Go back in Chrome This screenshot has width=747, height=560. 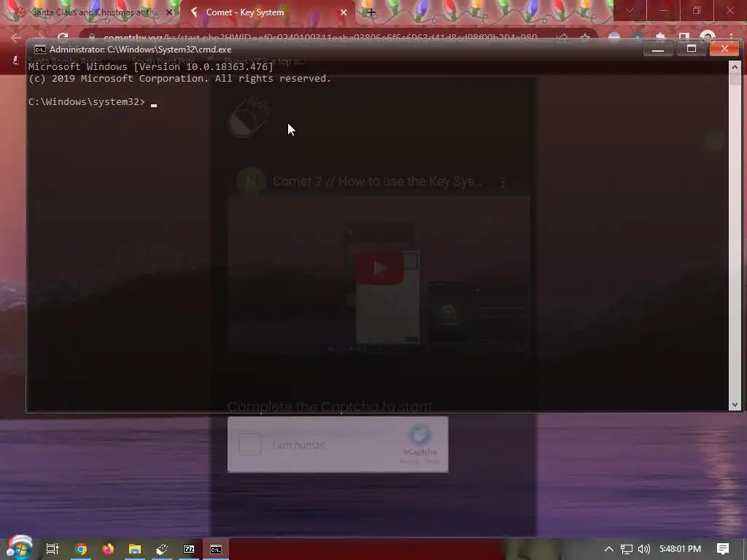(15, 38)
